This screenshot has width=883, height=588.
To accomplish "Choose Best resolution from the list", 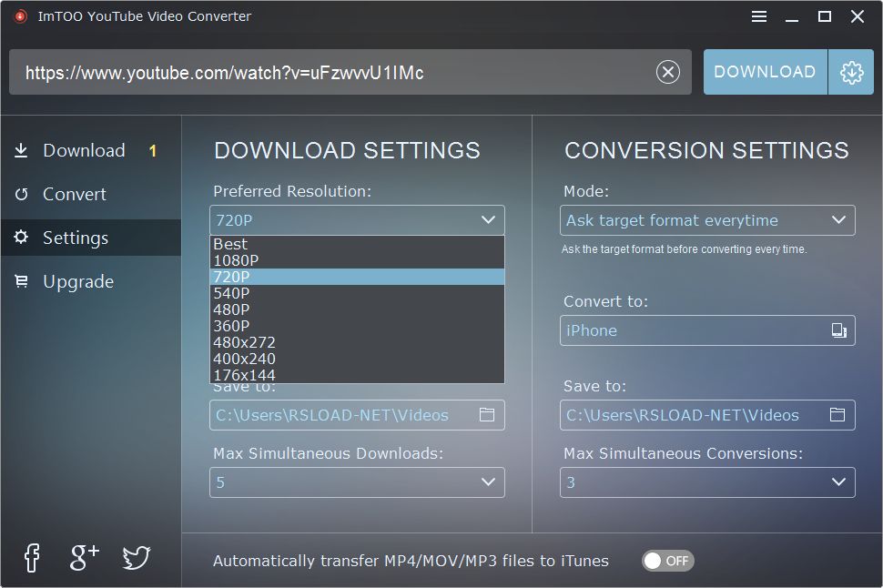I will point(357,244).
